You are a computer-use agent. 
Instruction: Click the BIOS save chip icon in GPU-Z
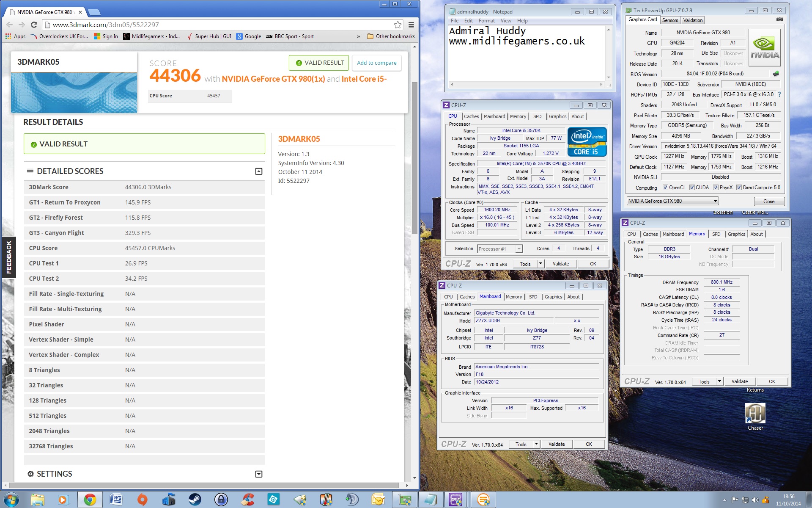pos(776,74)
